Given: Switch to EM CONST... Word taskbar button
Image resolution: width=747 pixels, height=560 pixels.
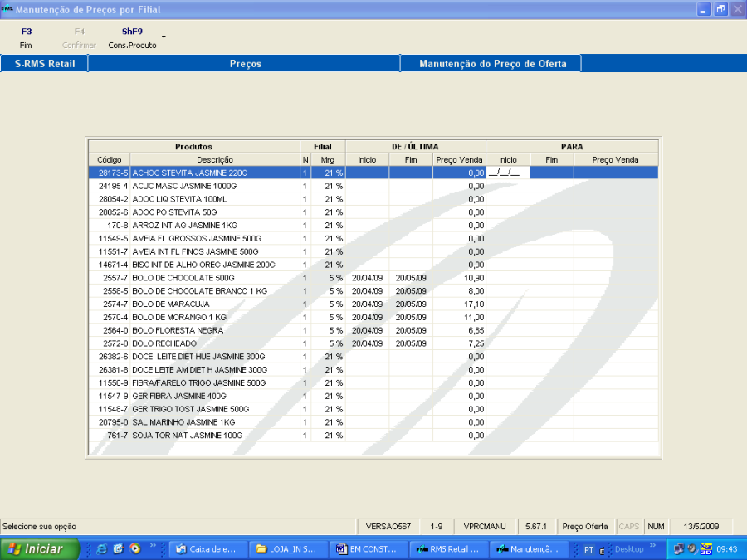Looking at the screenshot, I should point(368,549).
